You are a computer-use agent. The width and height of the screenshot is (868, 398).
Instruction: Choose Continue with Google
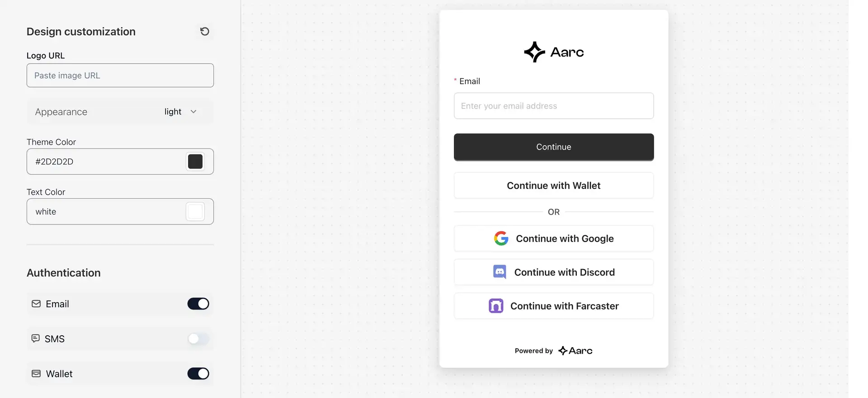[x=554, y=239]
